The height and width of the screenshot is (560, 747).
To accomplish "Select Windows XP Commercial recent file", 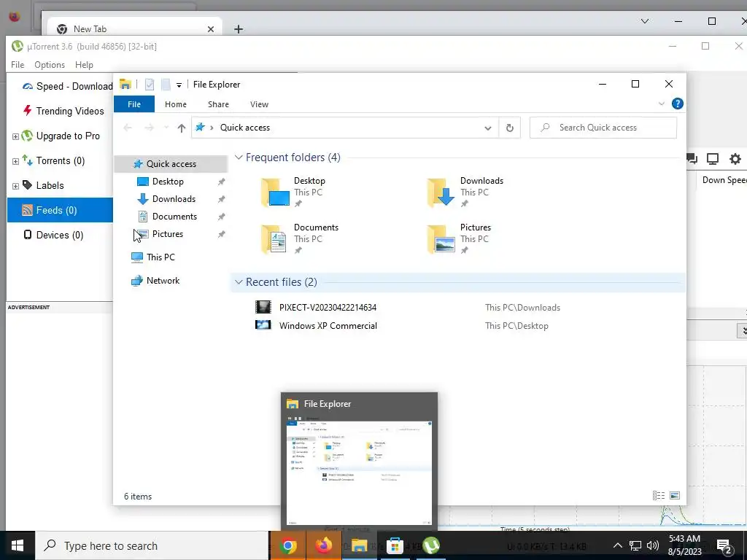I will (x=328, y=326).
